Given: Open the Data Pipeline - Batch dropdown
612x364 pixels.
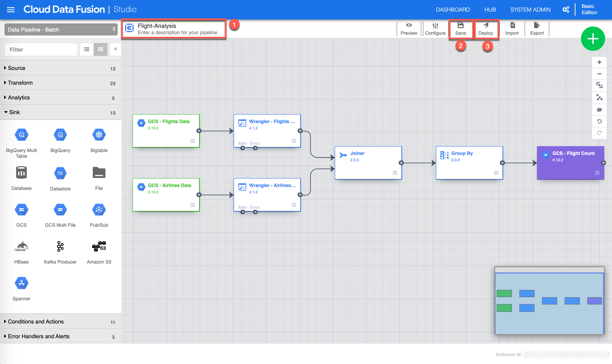Looking at the screenshot, I should tap(61, 29).
